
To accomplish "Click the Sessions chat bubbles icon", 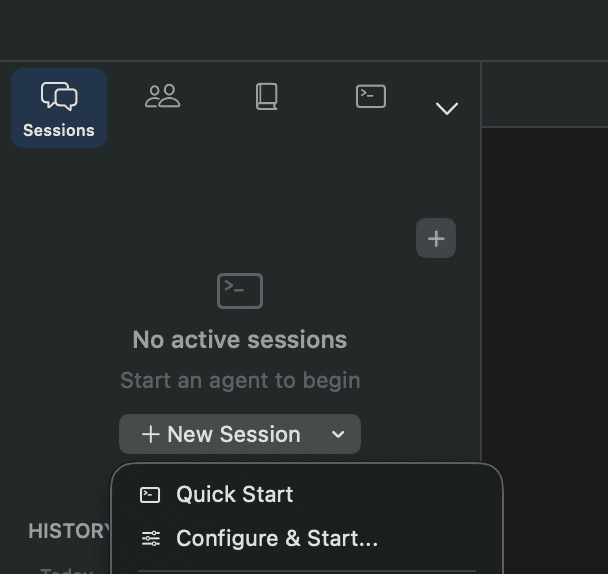I will pyautogui.click(x=59, y=97).
